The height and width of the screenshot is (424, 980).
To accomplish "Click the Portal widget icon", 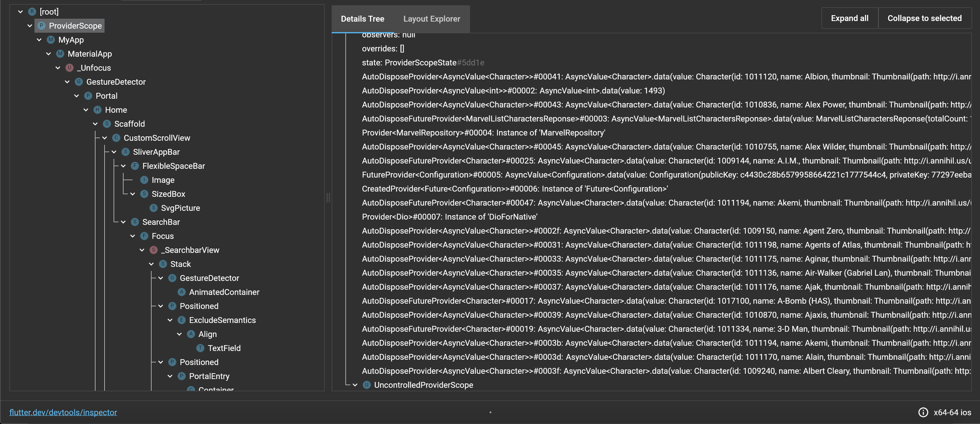I will pos(88,96).
